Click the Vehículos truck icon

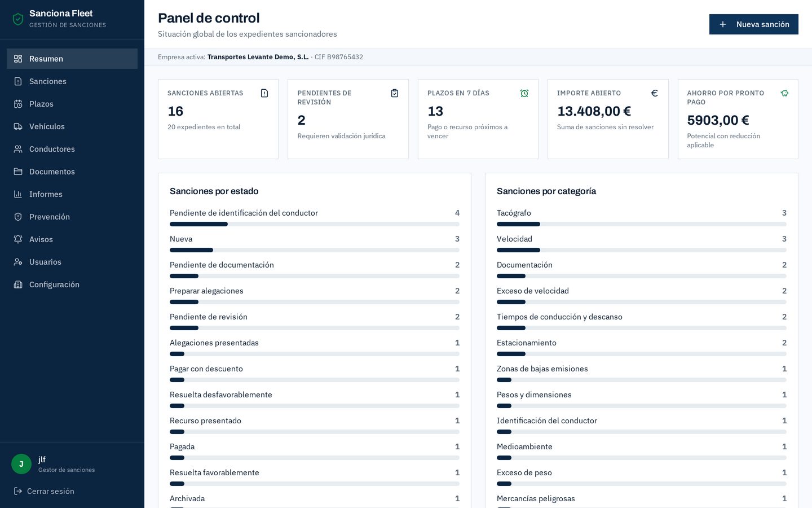(x=18, y=126)
